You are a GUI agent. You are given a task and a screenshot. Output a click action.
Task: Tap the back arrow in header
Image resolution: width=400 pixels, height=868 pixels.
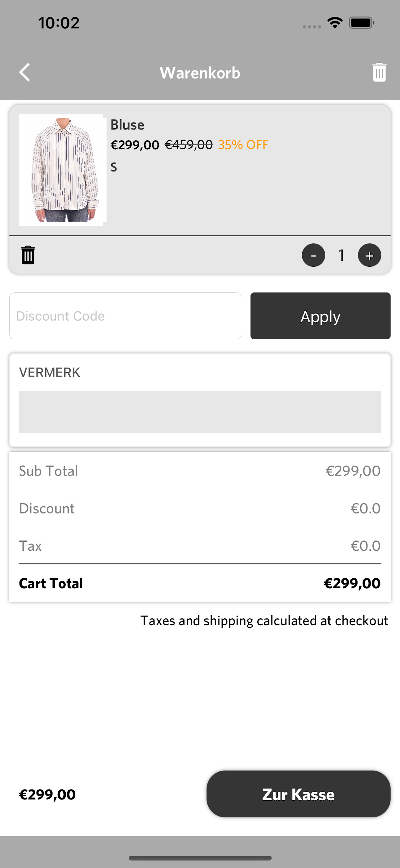click(24, 72)
